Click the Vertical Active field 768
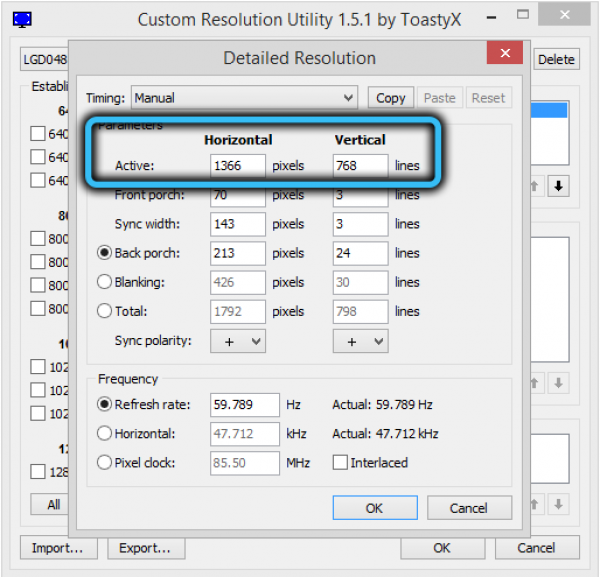600x577 pixels. coord(360,166)
